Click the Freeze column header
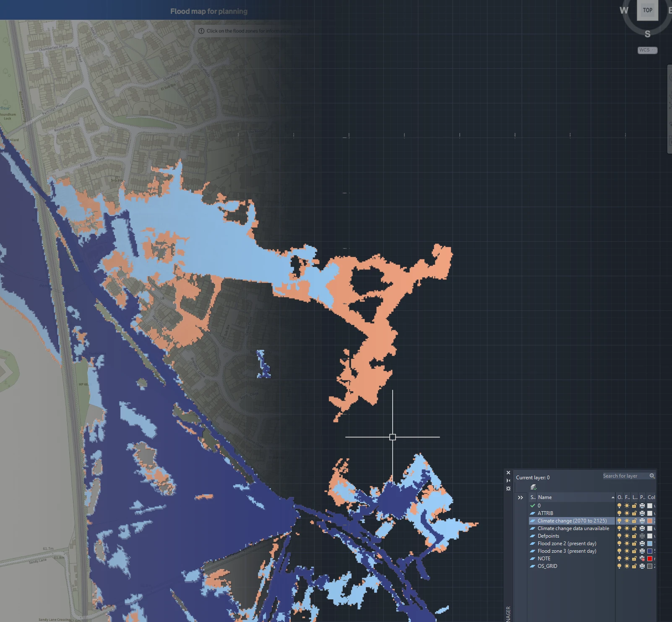 [627, 497]
